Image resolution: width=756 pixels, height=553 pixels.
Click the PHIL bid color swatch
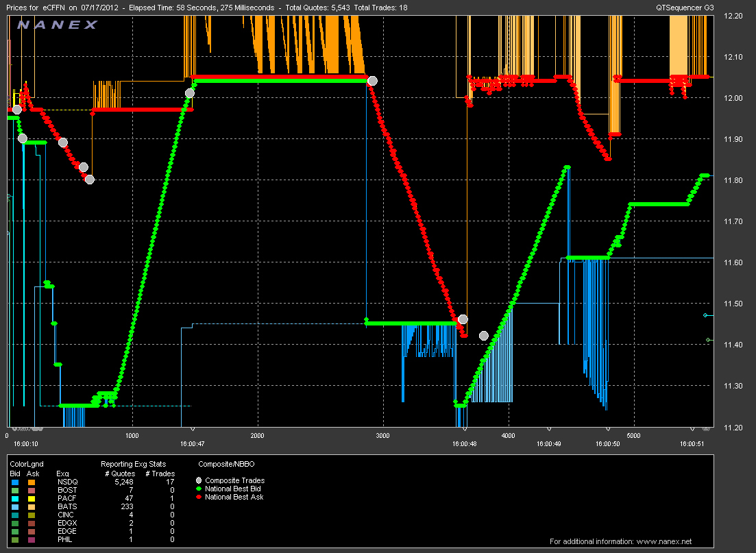point(15,539)
